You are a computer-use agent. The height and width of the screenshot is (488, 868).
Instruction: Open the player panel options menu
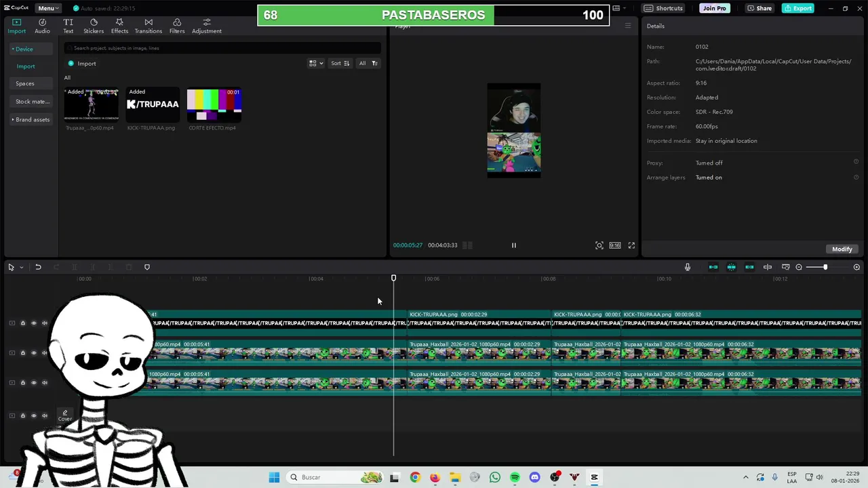pos(628,26)
